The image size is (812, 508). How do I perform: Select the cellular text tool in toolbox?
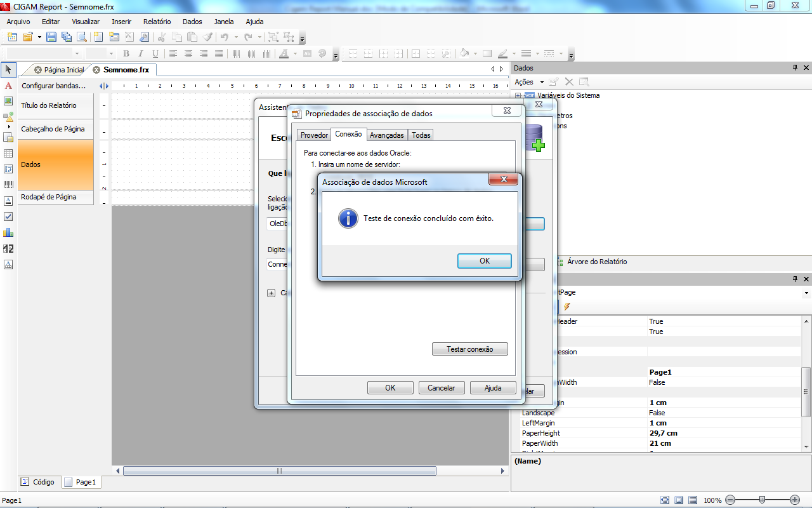pyautogui.click(x=8, y=264)
